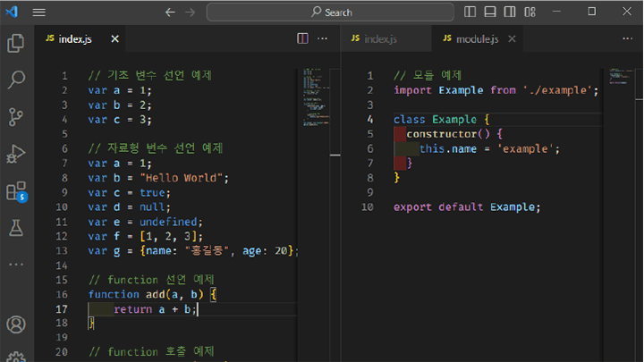Click the left editor minimap

(317, 98)
